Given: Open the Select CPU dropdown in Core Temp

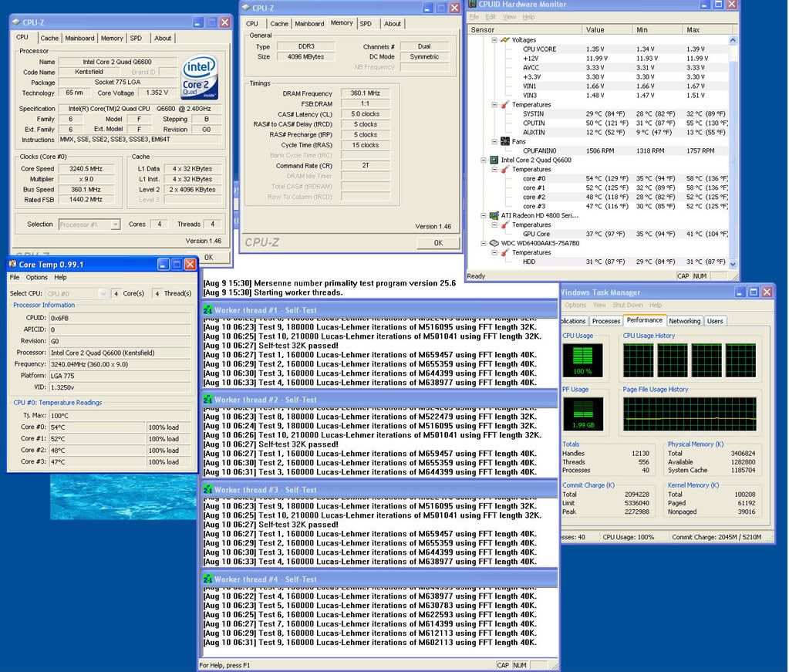Looking at the screenshot, I should [103, 293].
